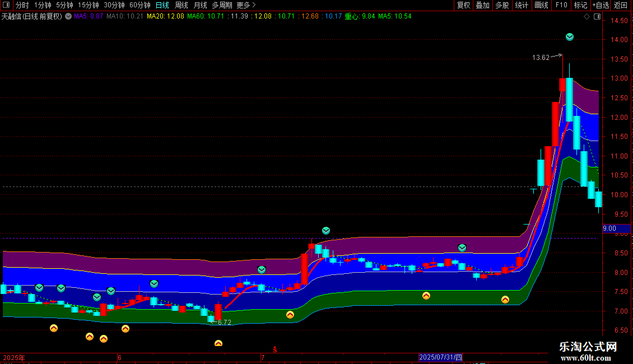The width and height of the screenshot is (633, 364).
Task: Toggle the right side panel icon
Action: pyautogui.click(x=597, y=17)
